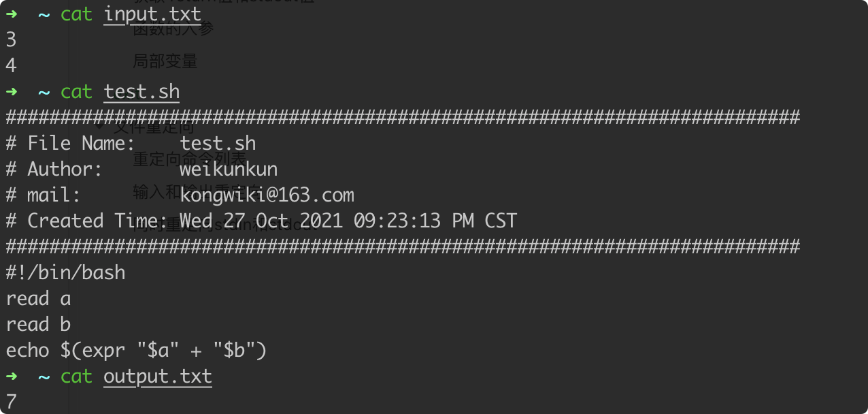Click the tilde directory indicator on first line
The image size is (868, 414).
click(44, 14)
